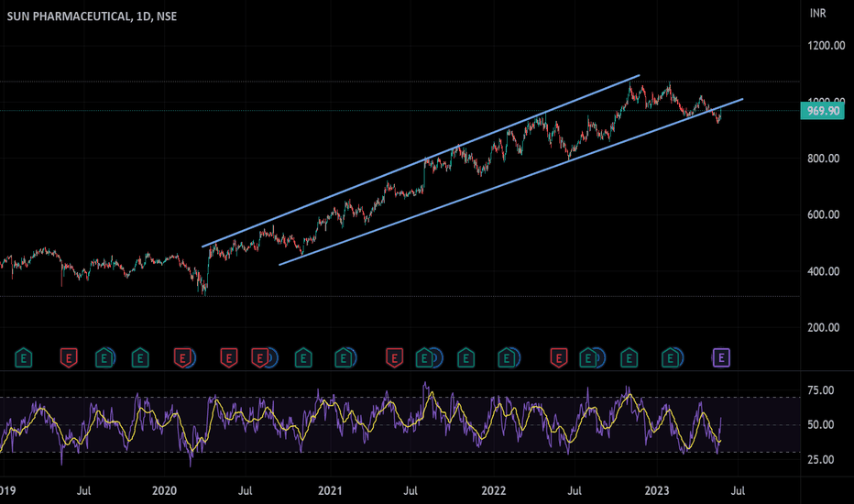Click the 2021 time axis label

click(x=330, y=490)
